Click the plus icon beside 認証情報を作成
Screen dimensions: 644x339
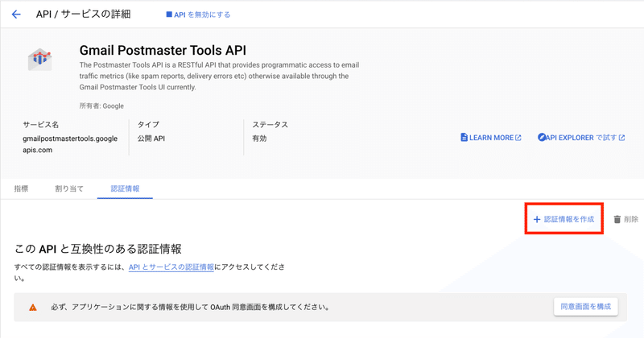click(x=536, y=220)
